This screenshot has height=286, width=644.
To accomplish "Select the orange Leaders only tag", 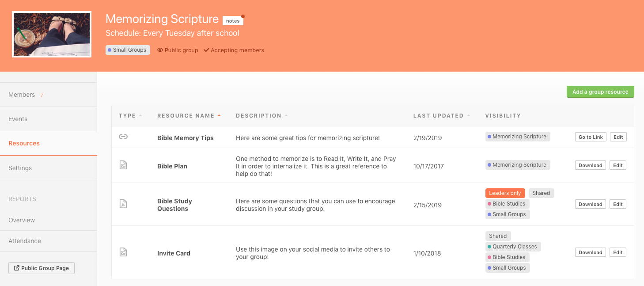I will (505, 193).
